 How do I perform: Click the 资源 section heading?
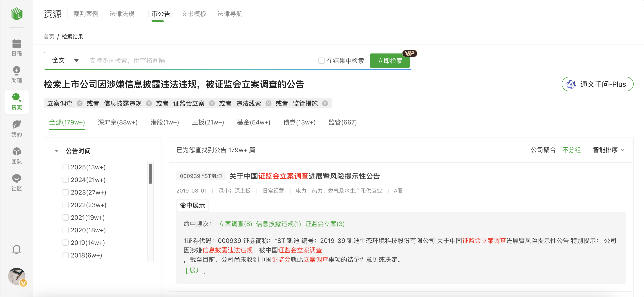tap(52, 14)
